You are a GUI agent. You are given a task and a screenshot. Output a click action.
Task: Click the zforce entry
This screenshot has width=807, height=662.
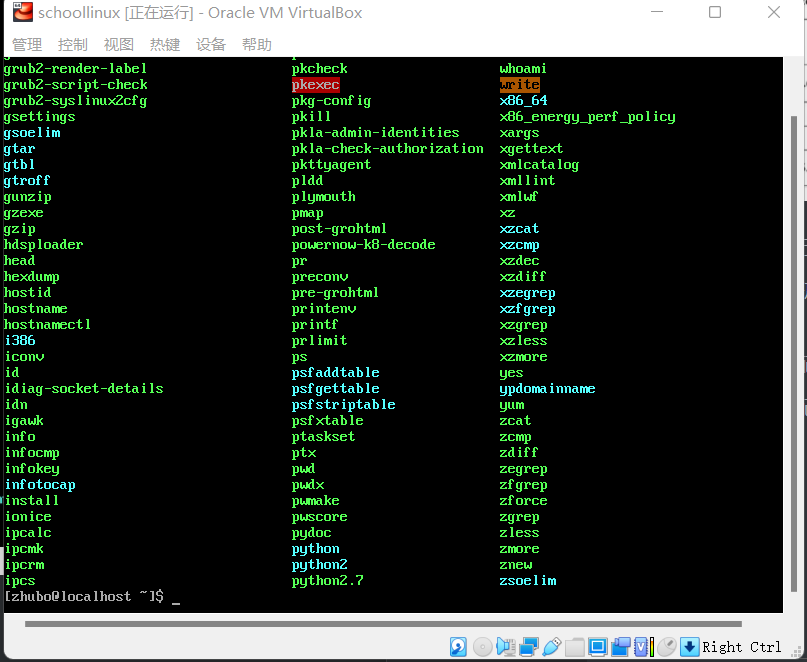[523, 501]
